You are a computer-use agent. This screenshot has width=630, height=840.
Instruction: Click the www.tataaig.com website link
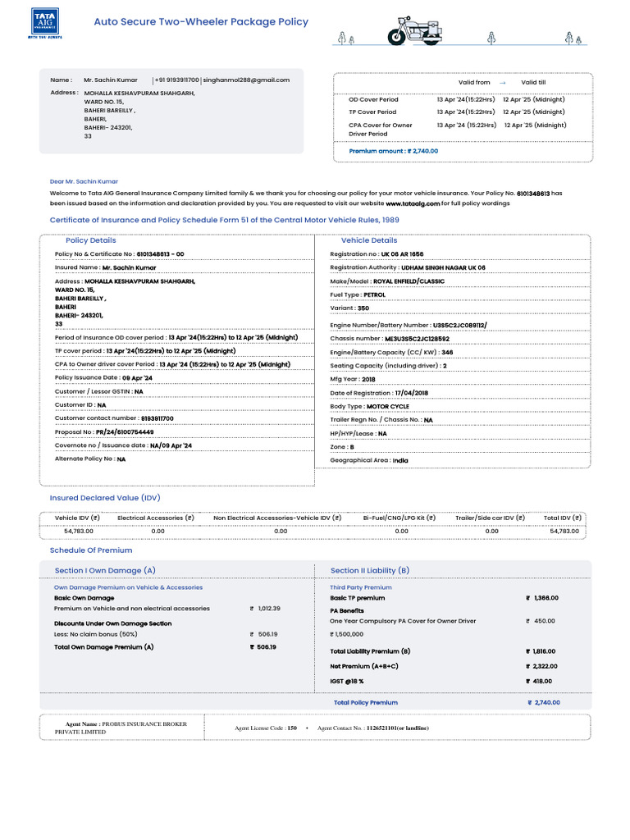pyautogui.click(x=413, y=203)
